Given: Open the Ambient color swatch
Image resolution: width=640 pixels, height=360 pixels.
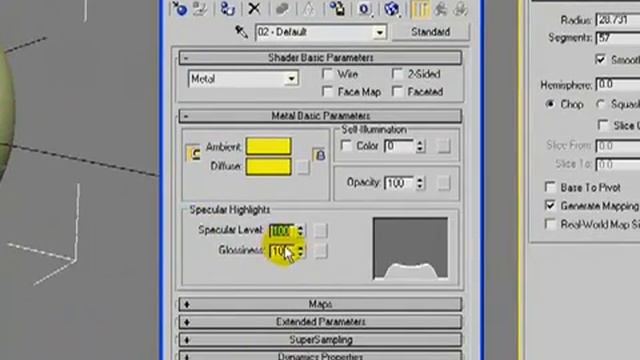Looking at the screenshot, I should coord(269,146).
